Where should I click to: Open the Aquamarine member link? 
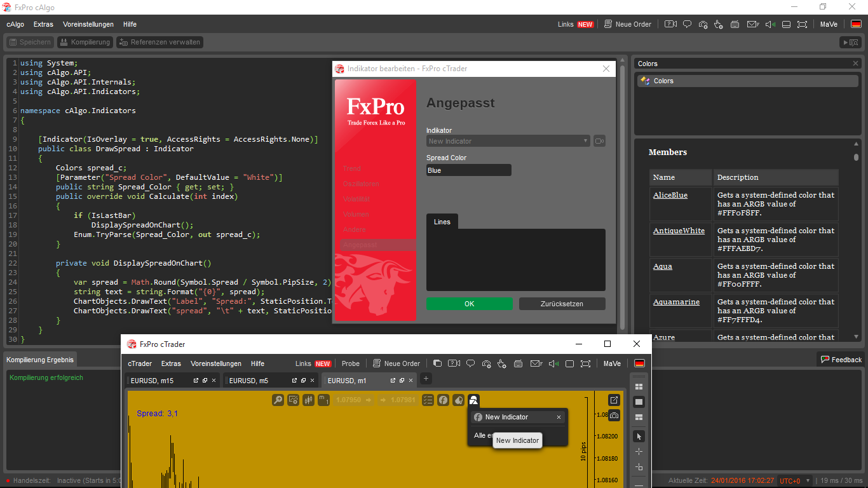click(x=676, y=302)
